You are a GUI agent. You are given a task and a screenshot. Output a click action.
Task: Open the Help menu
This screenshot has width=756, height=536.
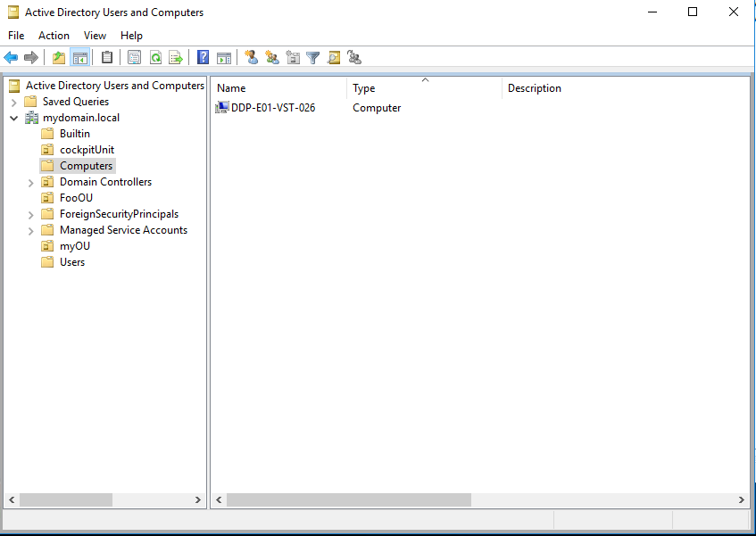[x=131, y=36]
